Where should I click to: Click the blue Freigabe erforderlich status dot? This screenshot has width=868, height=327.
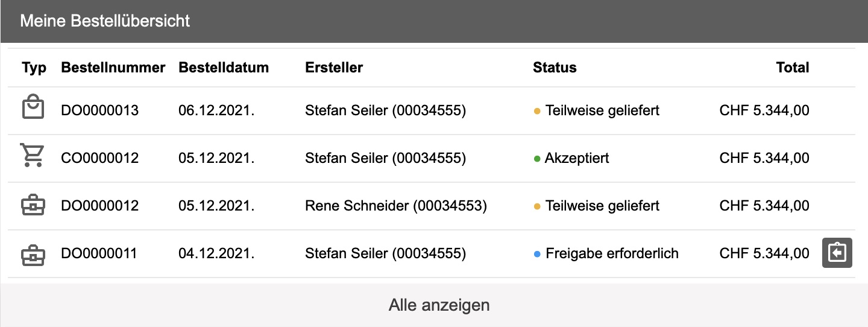click(537, 254)
